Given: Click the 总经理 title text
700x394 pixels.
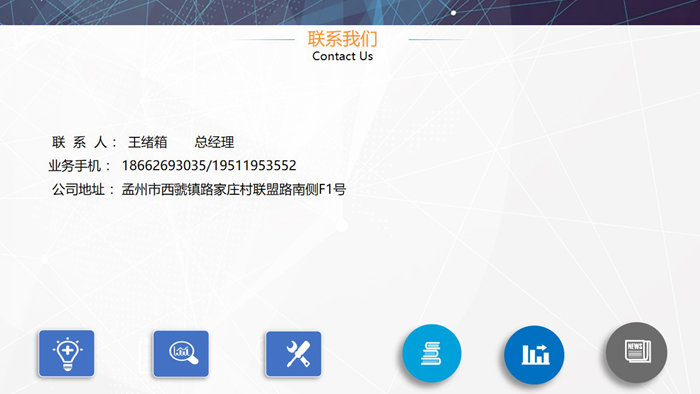Looking at the screenshot, I should tap(214, 142).
